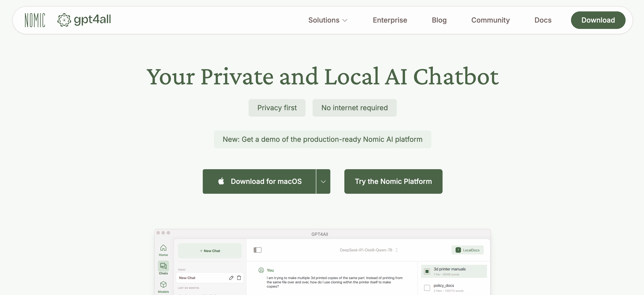Click Download for macOS button
This screenshot has width=644, height=295.
tap(259, 181)
